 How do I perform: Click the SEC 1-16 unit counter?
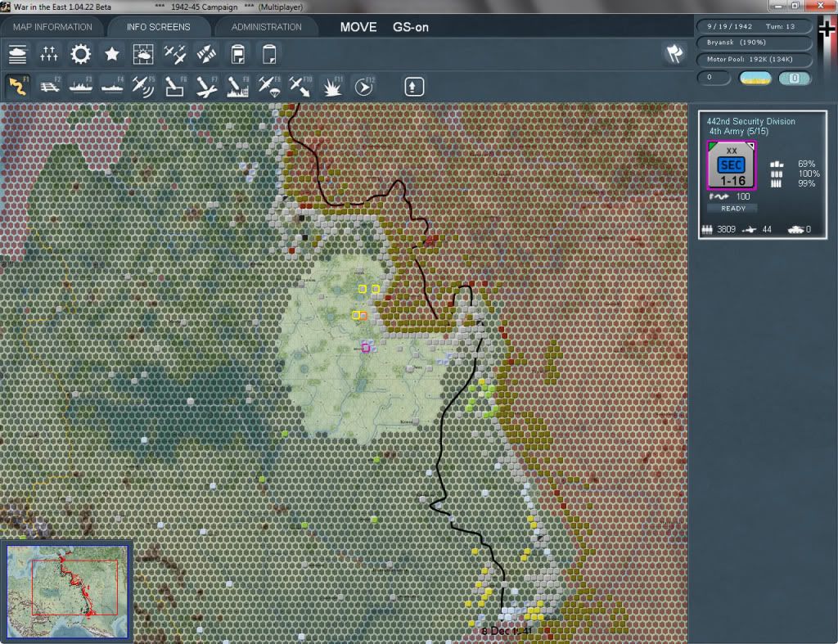[x=732, y=165]
